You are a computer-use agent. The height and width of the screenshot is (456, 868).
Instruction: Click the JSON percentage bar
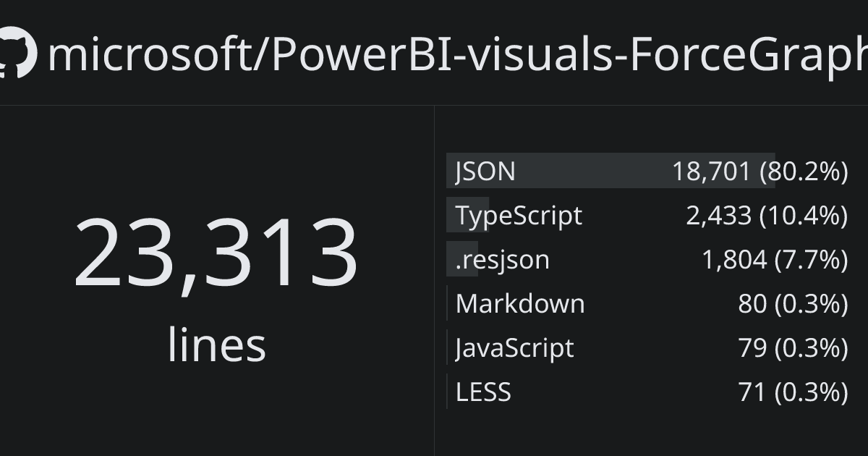(x=610, y=171)
